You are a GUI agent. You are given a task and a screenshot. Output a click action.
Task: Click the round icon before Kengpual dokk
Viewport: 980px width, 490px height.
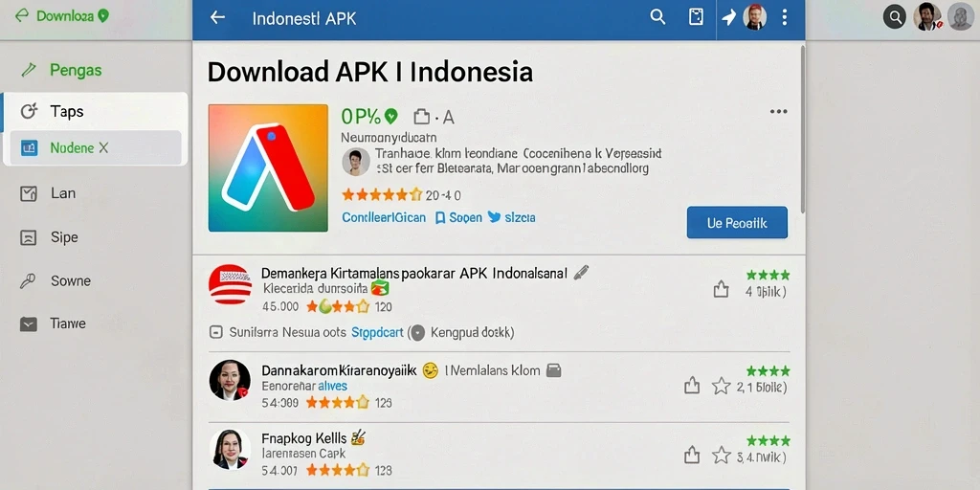tap(417, 332)
